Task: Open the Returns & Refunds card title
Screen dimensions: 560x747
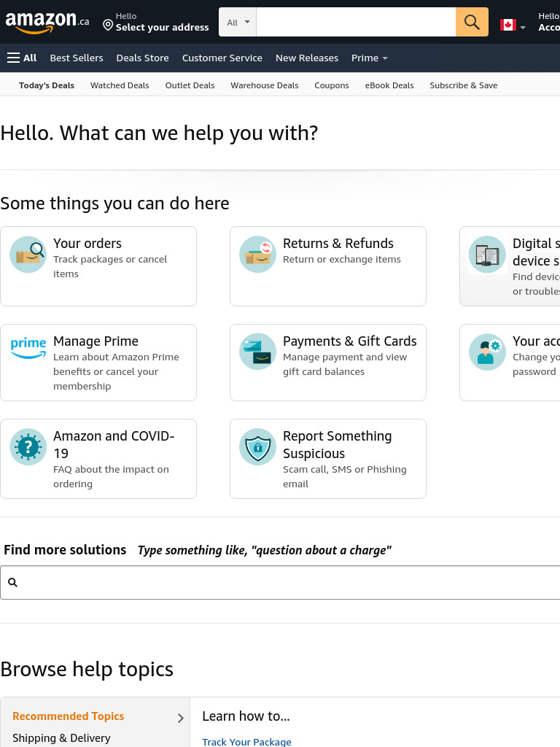Action: tap(338, 244)
